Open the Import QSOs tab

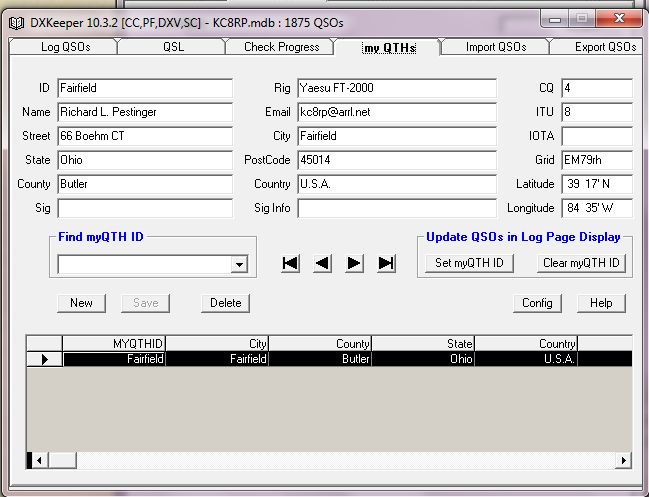496,47
